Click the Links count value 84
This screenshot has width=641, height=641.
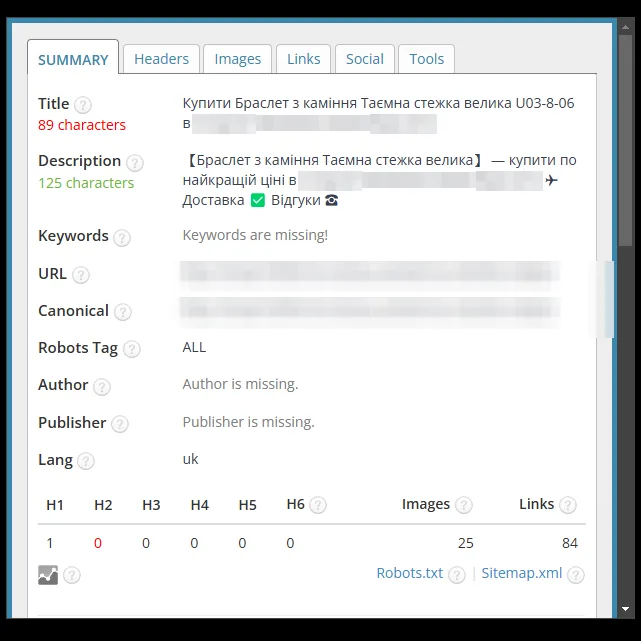(570, 543)
